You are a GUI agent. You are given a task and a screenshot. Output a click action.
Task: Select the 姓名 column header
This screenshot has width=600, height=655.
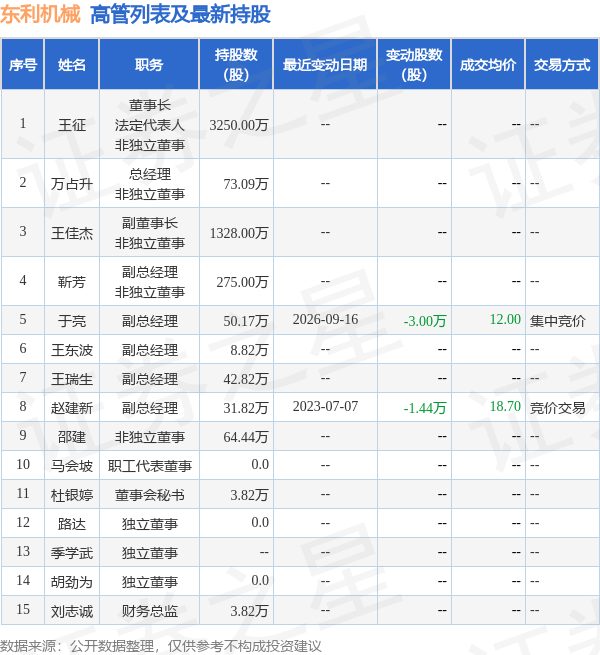tap(71, 64)
